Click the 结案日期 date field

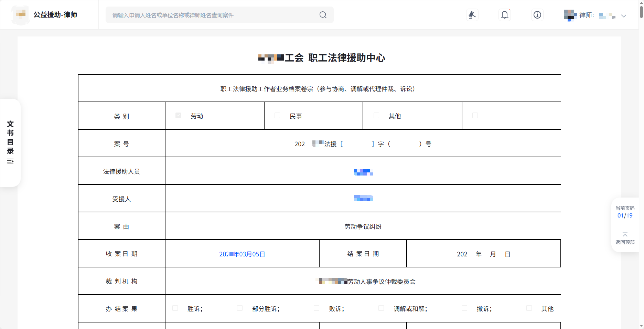tap(483, 254)
